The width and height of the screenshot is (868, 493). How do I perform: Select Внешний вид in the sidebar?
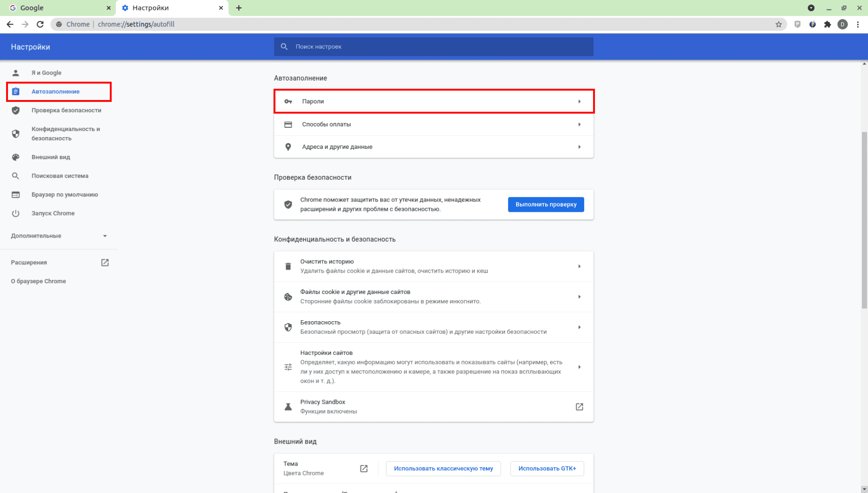point(51,157)
